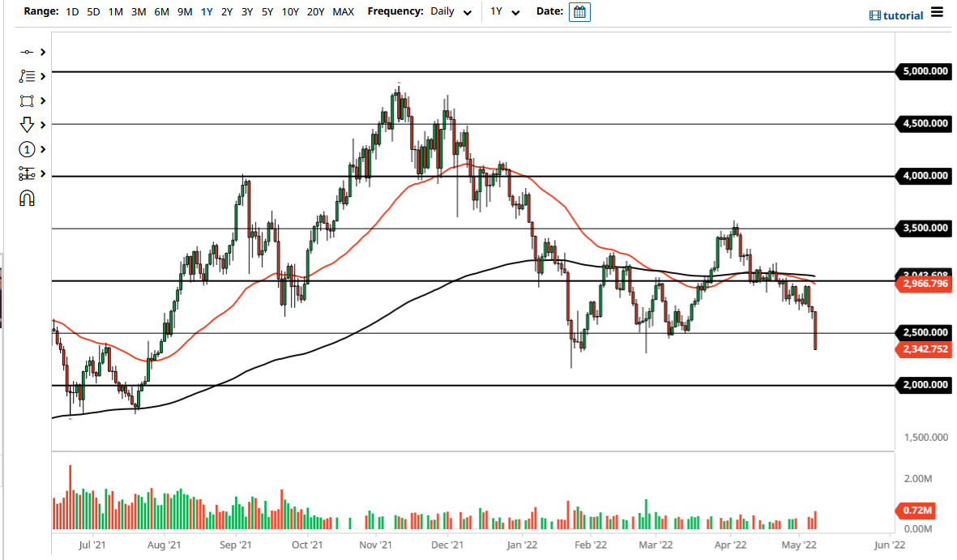
Task: Click the 4,500.000 price level label
Action: tap(925, 123)
